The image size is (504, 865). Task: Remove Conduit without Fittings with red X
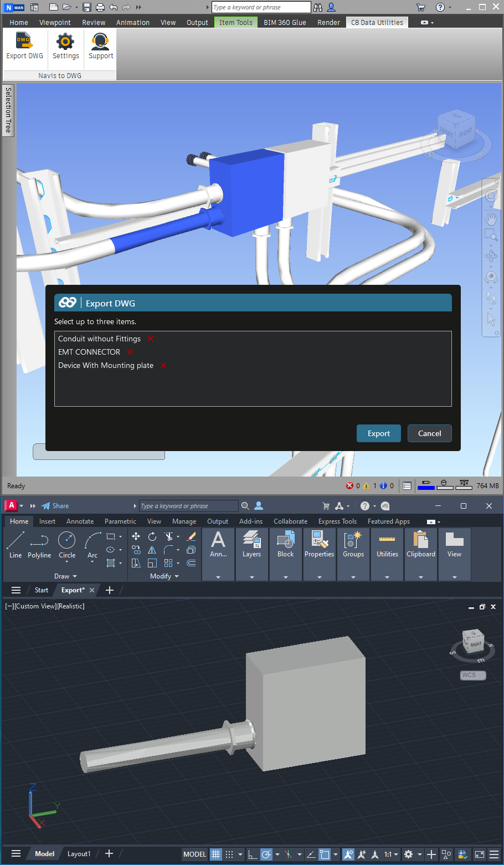pyautogui.click(x=151, y=339)
